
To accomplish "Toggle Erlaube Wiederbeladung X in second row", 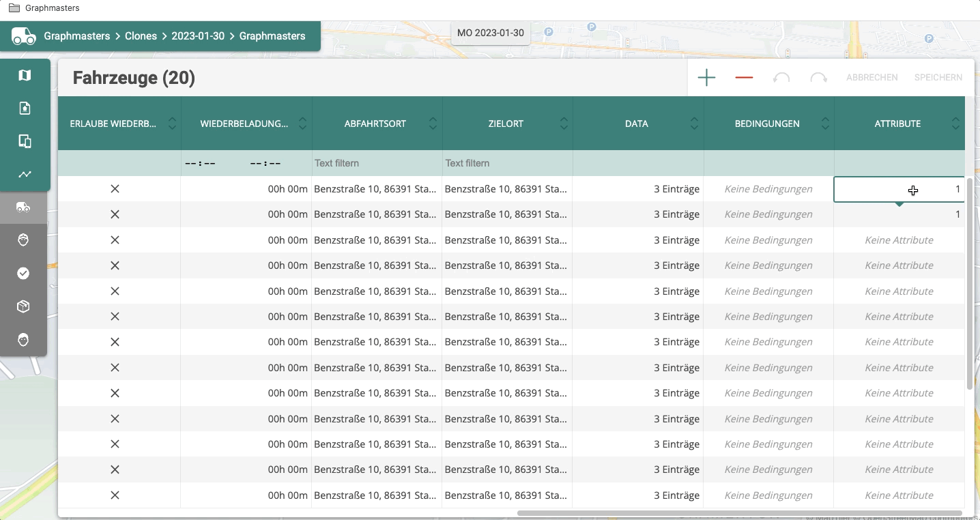I will click(x=115, y=214).
